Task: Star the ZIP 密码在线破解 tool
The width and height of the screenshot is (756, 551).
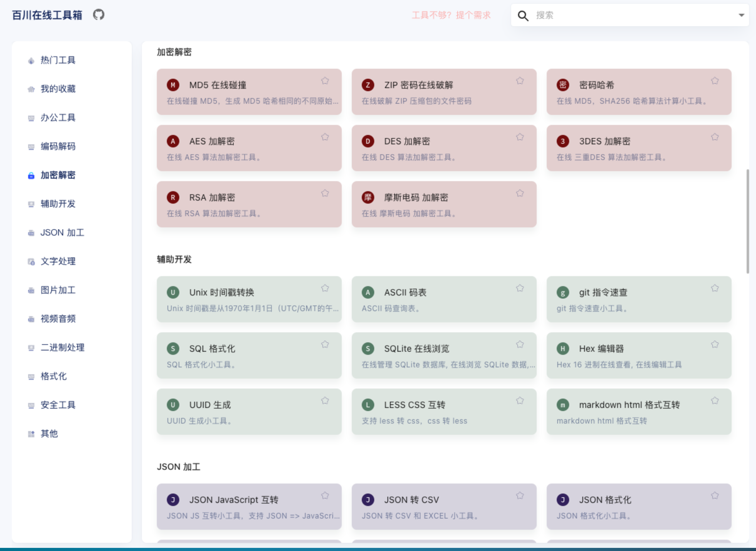Action: click(520, 81)
